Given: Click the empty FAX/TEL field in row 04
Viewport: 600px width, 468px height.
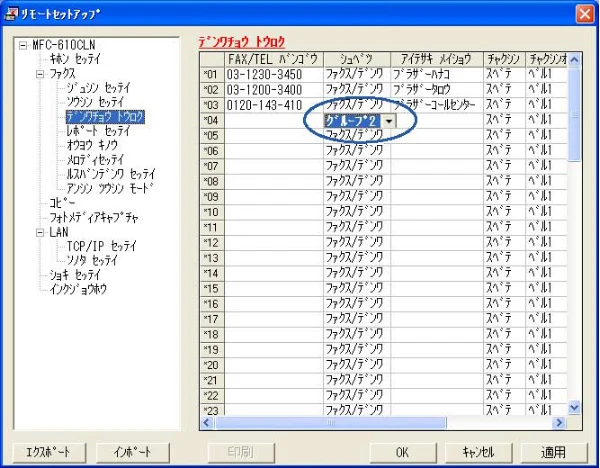Looking at the screenshot, I should (274, 121).
